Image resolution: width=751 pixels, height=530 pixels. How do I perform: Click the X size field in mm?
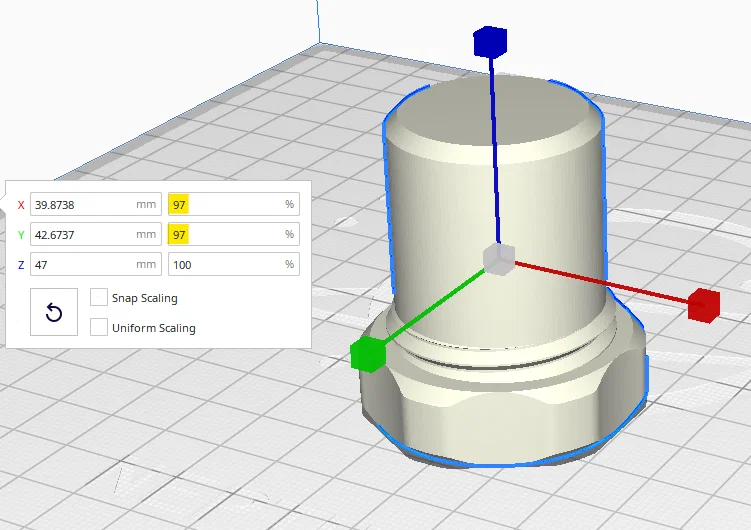96,204
